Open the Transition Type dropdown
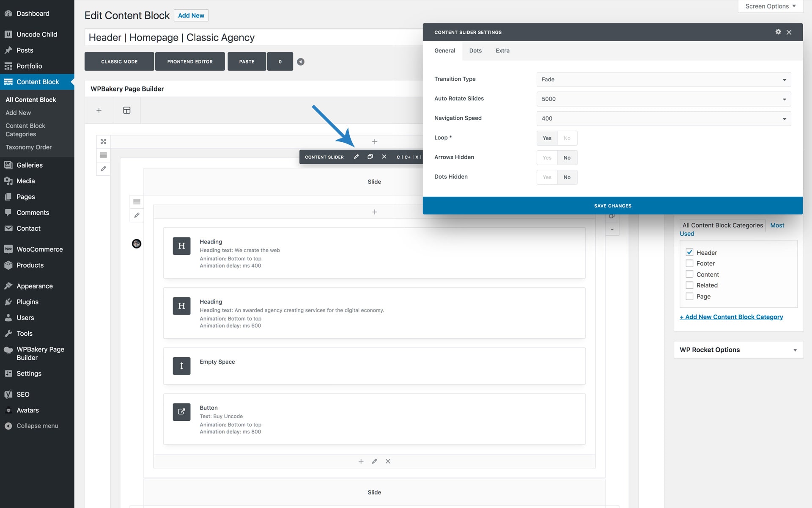 pos(663,80)
